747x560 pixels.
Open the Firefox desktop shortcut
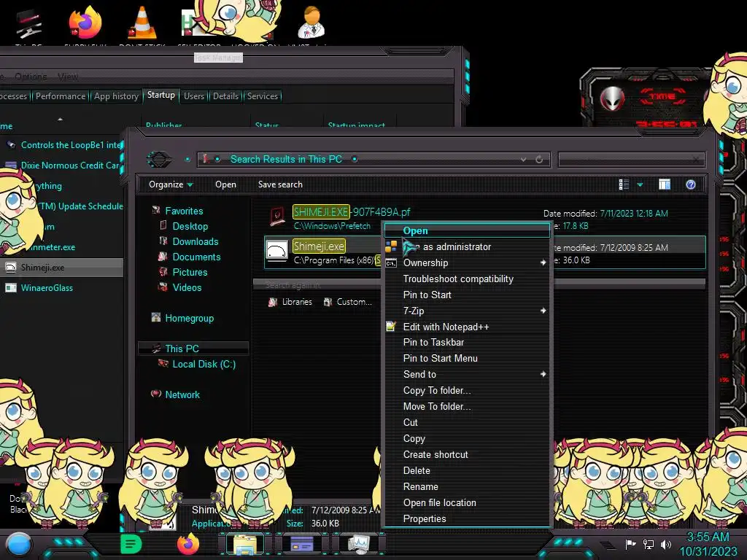85,23
